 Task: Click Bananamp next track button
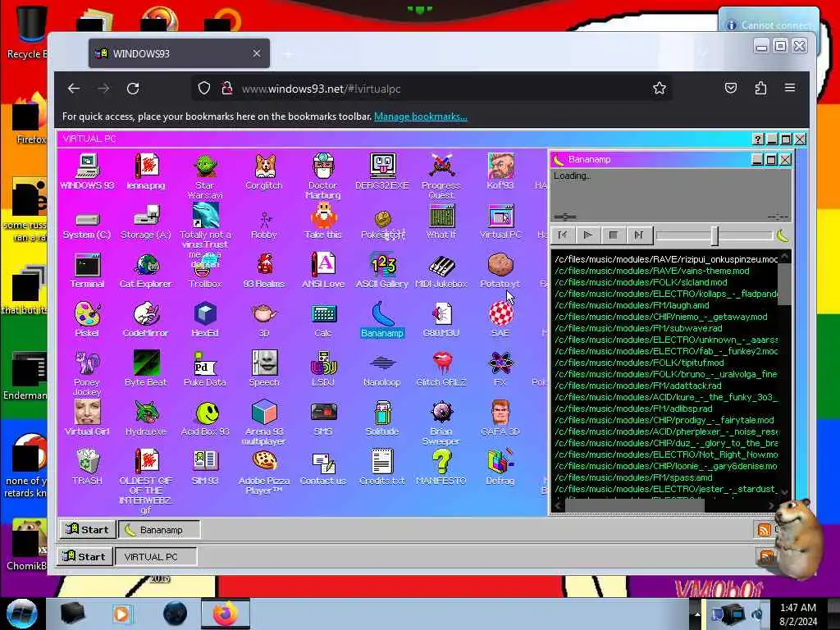click(x=638, y=235)
